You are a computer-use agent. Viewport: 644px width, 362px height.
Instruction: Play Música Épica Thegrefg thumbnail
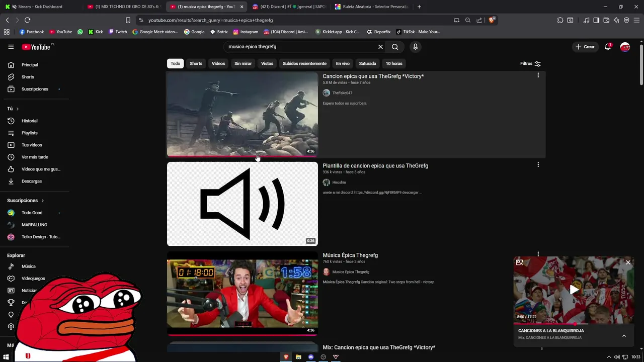243,294
